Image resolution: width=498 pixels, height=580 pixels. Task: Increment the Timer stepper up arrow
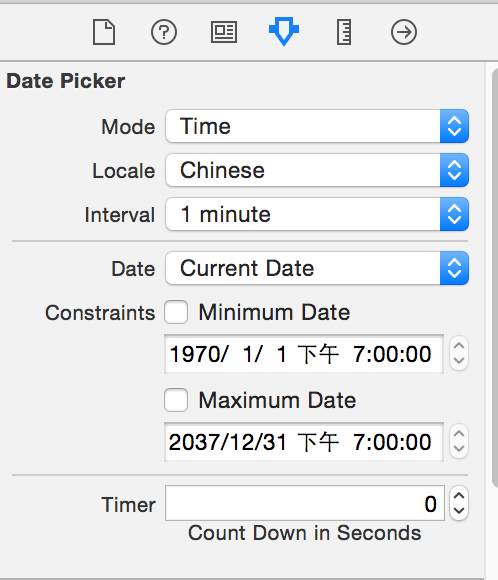pos(459,496)
